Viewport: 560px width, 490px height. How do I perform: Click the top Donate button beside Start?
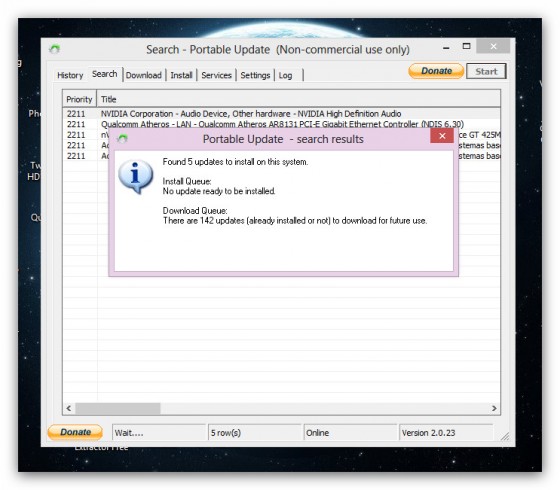coord(436,71)
